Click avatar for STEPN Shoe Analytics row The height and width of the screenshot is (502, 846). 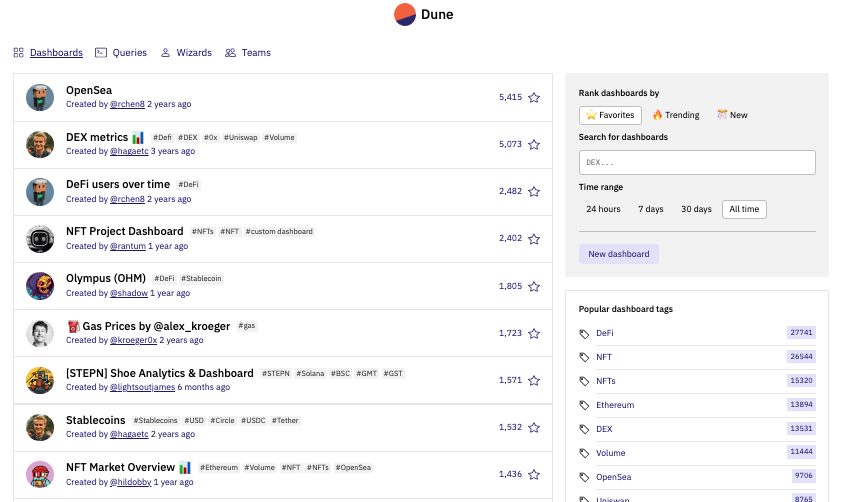tap(40, 380)
